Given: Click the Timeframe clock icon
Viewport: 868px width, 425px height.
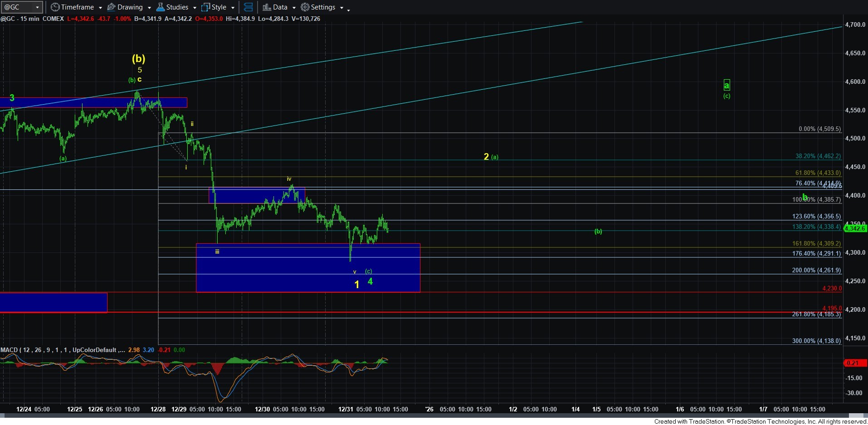Looking at the screenshot, I should [55, 7].
